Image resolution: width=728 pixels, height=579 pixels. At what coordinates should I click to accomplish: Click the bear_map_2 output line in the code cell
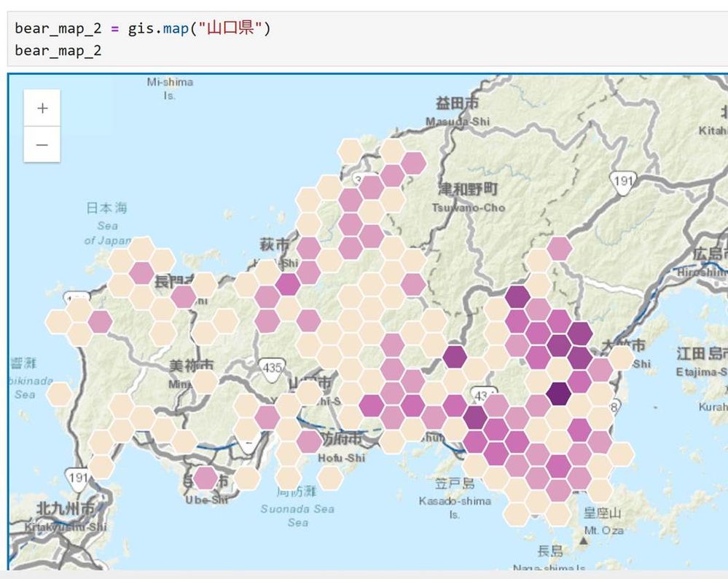pos(58,50)
